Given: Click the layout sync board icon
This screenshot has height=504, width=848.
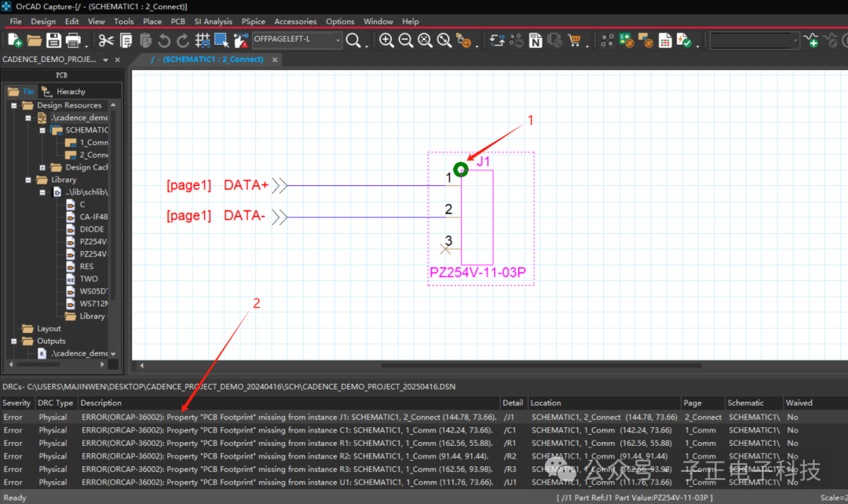Looking at the screenshot, I should [645, 41].
